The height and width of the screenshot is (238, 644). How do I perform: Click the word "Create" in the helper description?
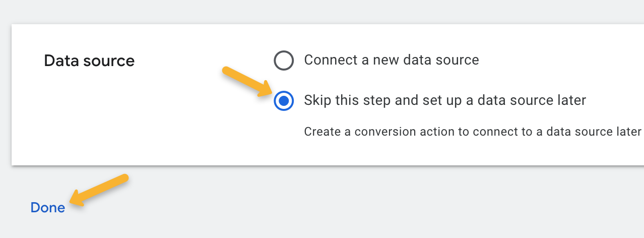pos(320,132)
